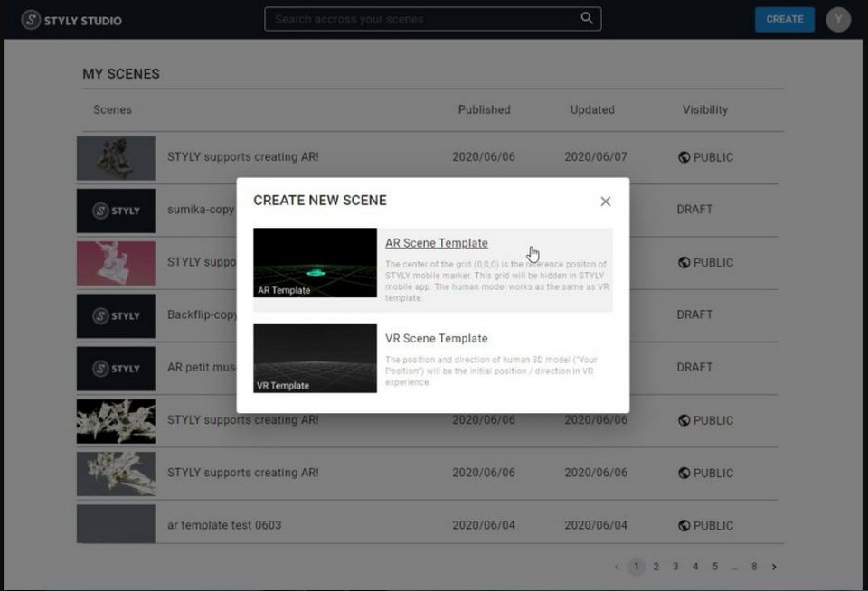Click the Published column header

pos(485,109)
